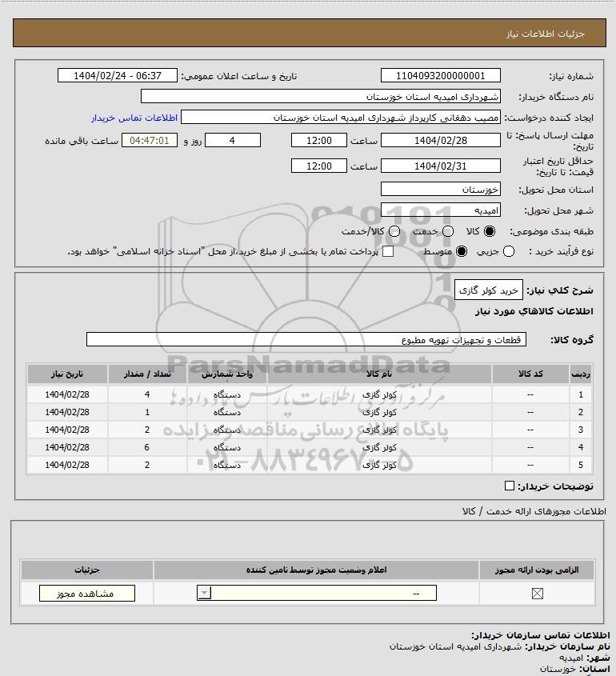Click the remaining days field showing 4

(x=232, y=141)
